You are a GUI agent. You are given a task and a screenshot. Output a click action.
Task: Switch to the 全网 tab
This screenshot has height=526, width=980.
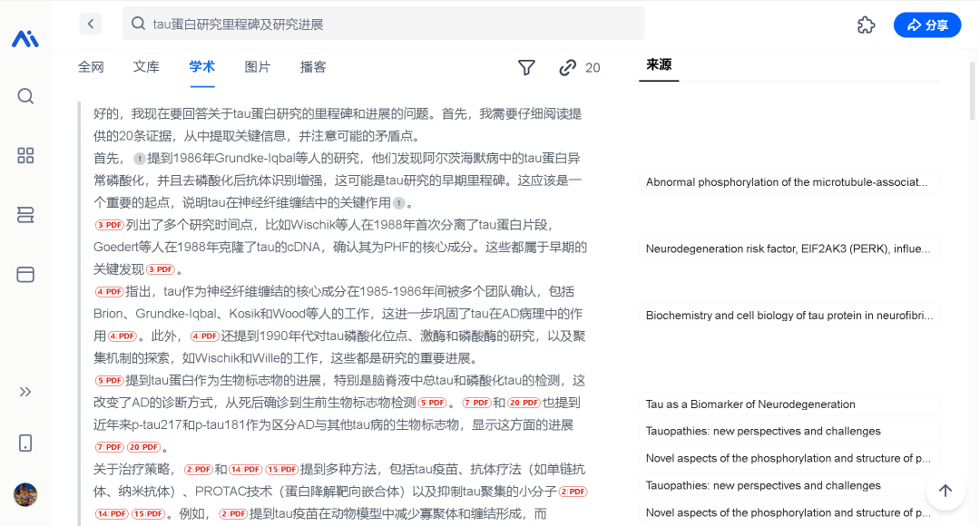[x=91, y=67]
